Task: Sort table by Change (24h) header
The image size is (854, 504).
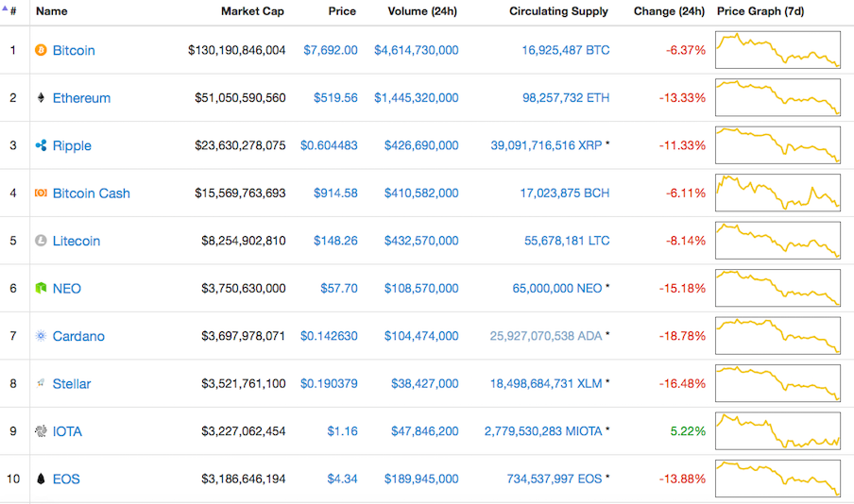Action: coord(669,11)
